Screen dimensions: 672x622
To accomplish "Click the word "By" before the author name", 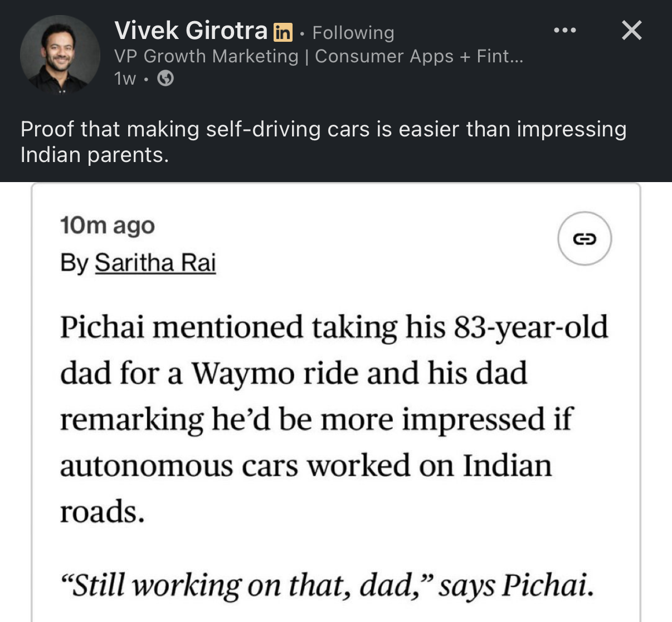I will (x=74, y=263).
